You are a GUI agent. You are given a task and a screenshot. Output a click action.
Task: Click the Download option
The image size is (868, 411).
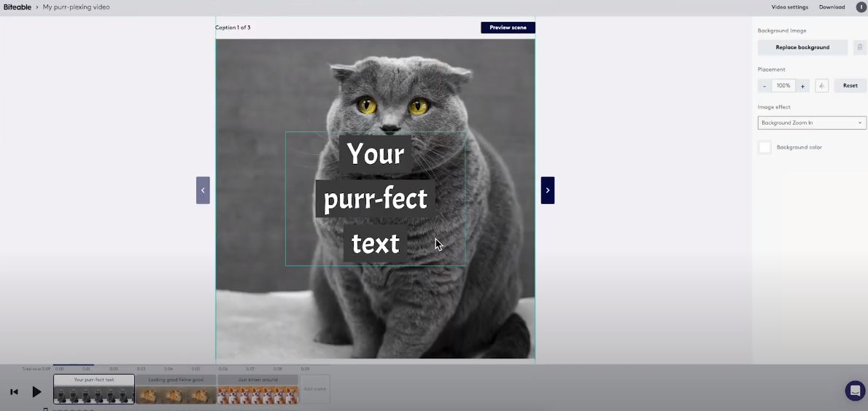[832, 7]
